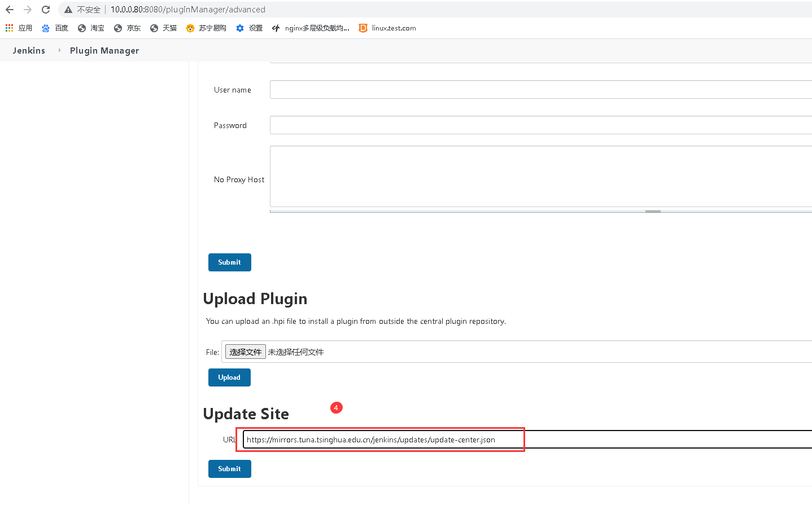This screenshot has width=812, height=505.
Task: Submit the proxy configuration
Action: 230,262
